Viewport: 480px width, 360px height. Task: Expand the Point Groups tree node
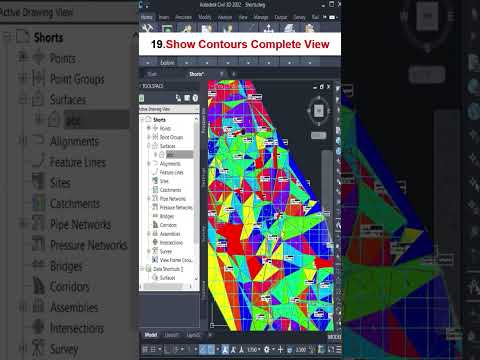click(149, 137)
